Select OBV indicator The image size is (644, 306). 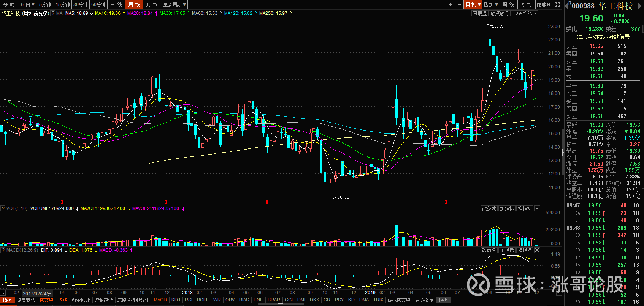[x=230, y=300]
